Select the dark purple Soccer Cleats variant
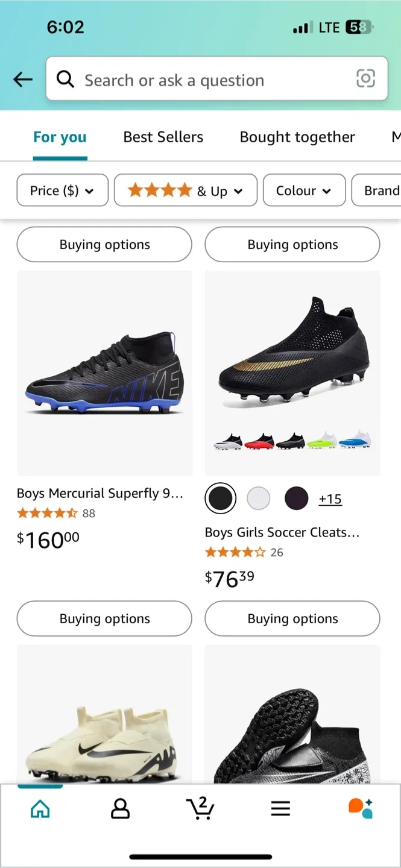This screenshot has height=868, width=401. [296, 498]
